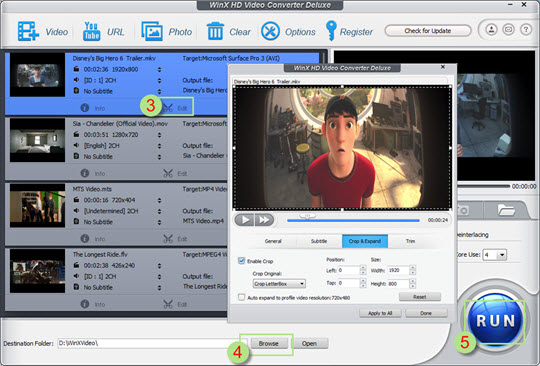540x366 pixels.
Task: Uncheck the Enable Crop checkbox
Action: (x=241, y=261)
